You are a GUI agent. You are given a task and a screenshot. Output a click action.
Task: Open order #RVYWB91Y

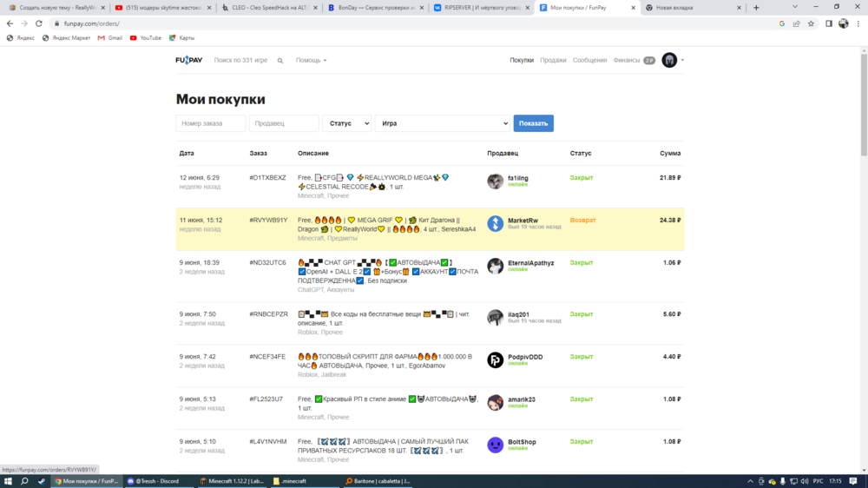click(x=268, y=221)
